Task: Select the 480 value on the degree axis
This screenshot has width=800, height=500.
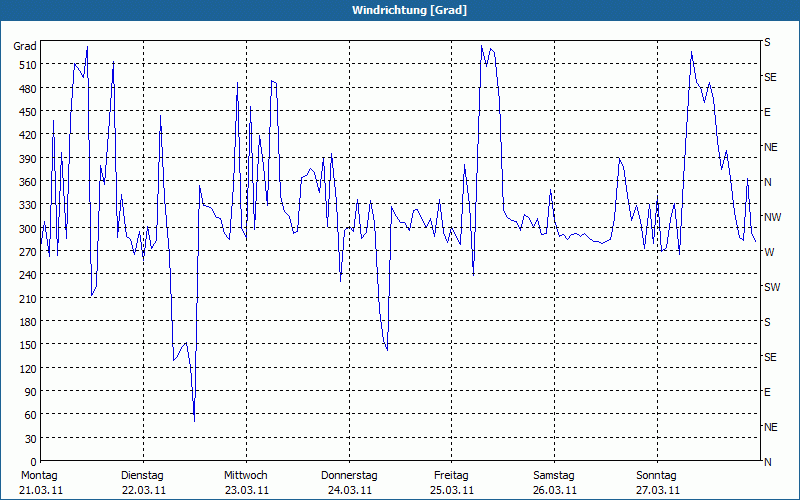Action: click(x=28, y=89)
